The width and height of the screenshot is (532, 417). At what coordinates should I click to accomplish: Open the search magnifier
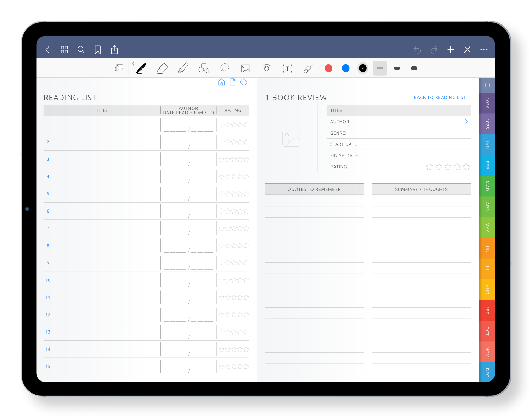tap(81, 50)
